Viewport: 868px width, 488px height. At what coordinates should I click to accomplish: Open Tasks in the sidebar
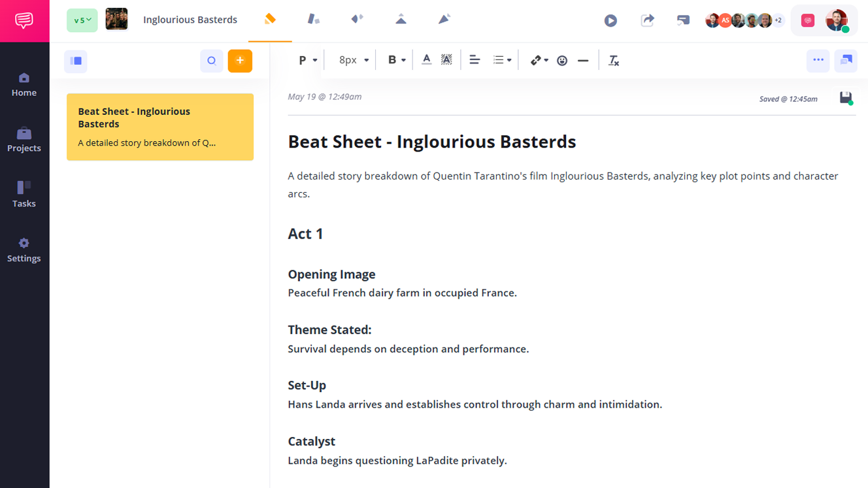click(24, 195)
